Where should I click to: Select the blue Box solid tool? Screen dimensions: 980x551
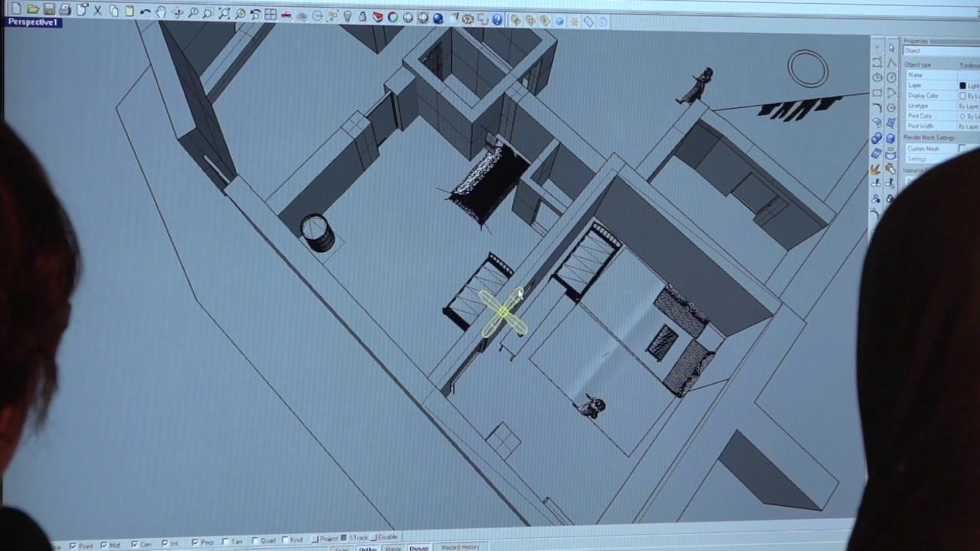click(891, 139)
